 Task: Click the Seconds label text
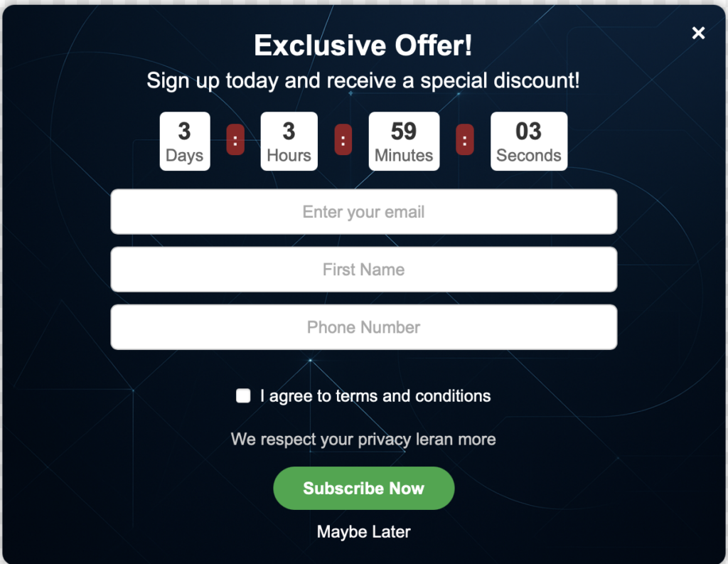point(528,156)
